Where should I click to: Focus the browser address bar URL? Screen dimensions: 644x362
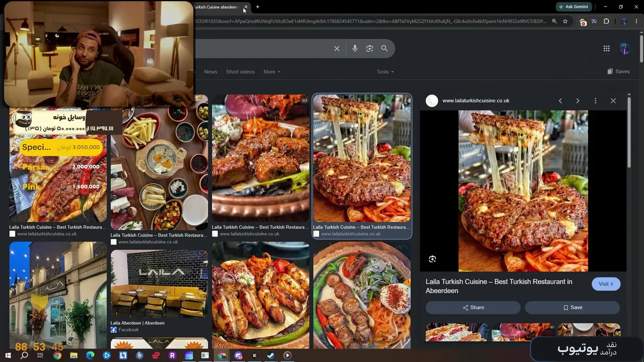coord(371,22)
